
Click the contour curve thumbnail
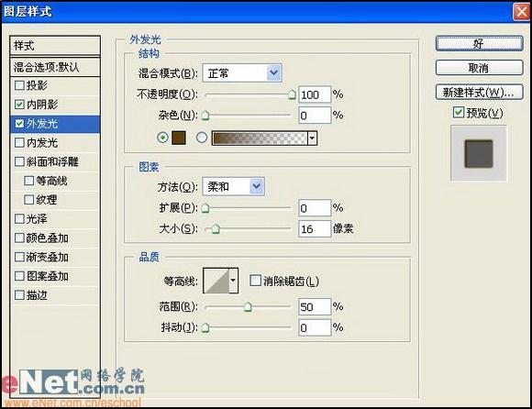(x=216, y=281)
